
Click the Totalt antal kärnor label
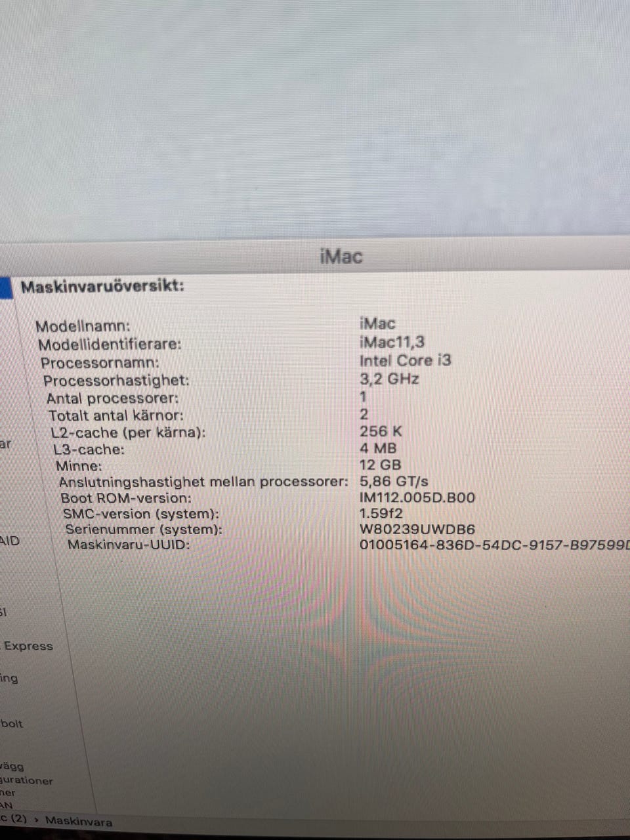(x=116, y=415)
